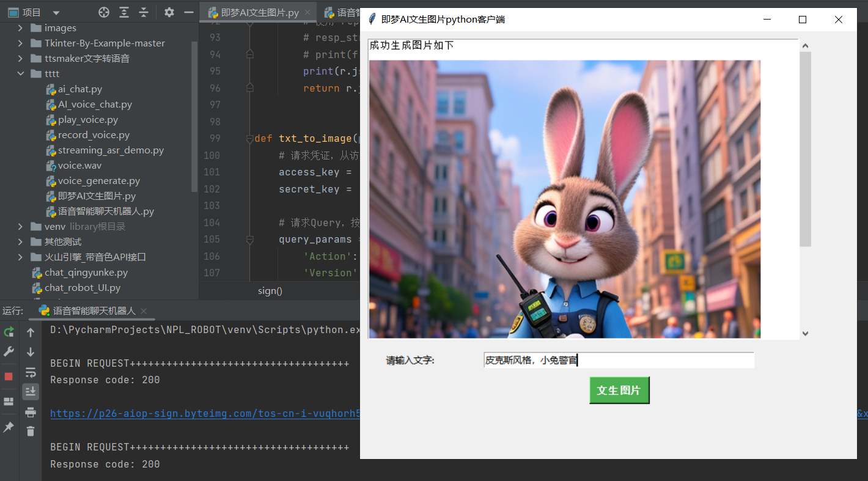Click the 文生图片 generate button
Image resolution: width=868 pixels, height=481 pixels.
[619, 390]
